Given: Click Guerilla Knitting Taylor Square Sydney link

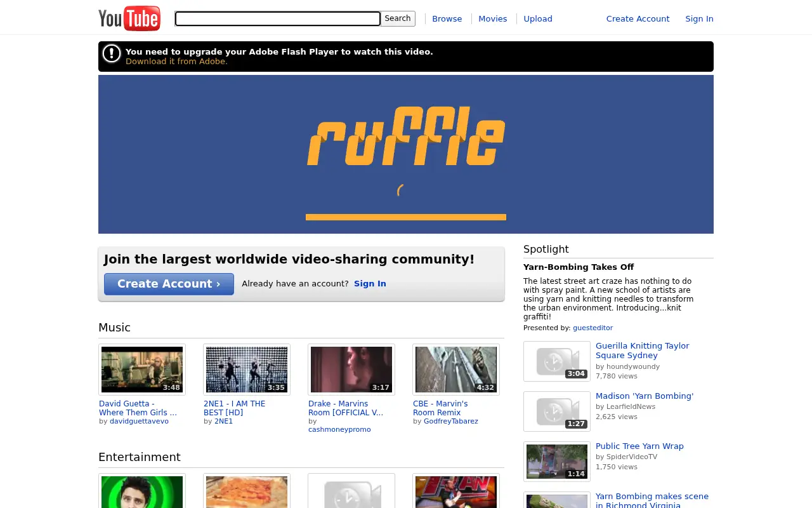Looking at the screenshot, I should point(642,351).
